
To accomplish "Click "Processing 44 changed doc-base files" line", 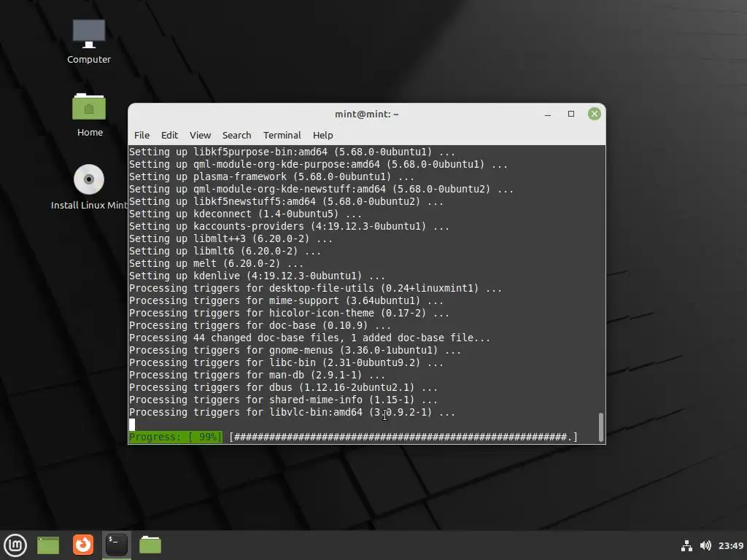I will (x=309, y=338).
